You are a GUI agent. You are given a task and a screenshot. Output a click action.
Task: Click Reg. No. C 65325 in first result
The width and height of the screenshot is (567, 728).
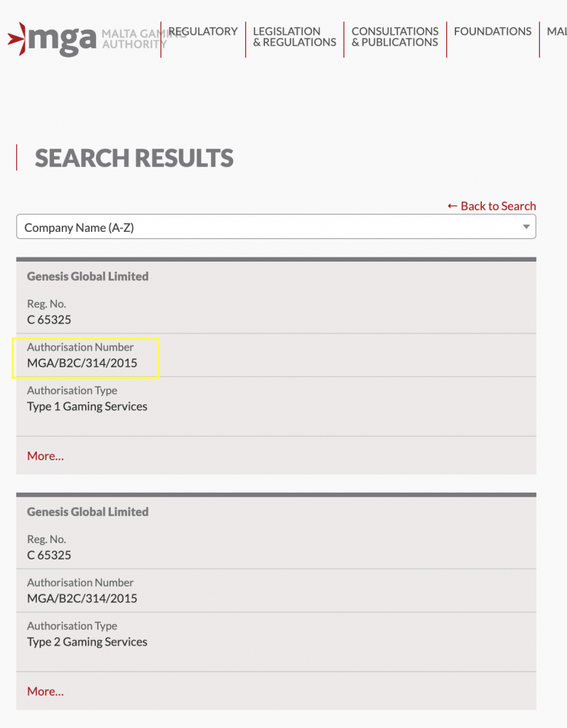tap(49, 320)
